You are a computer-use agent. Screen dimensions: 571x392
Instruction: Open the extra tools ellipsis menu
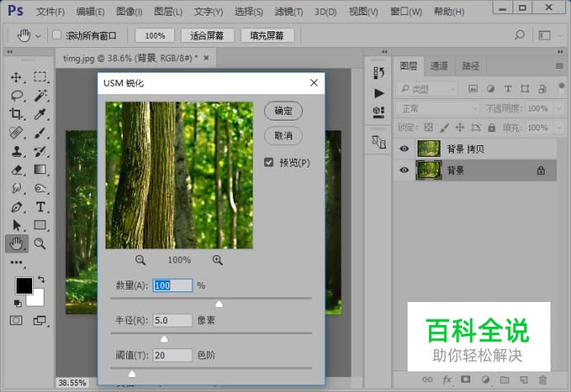[17, 262]
